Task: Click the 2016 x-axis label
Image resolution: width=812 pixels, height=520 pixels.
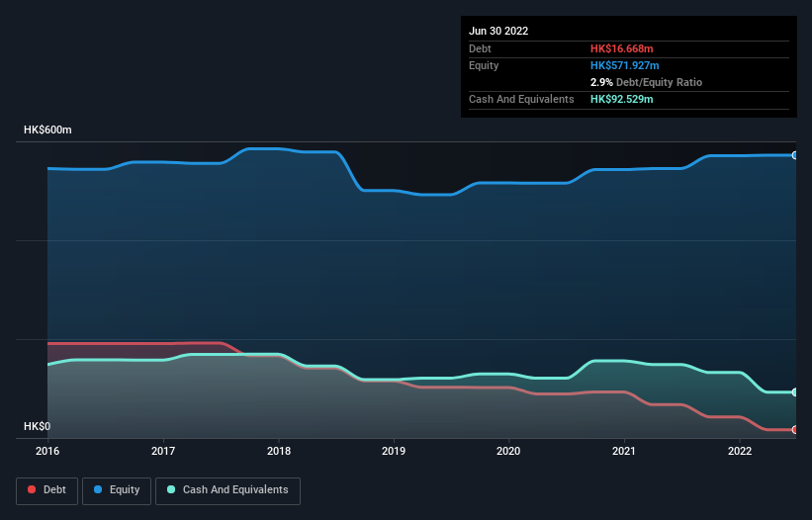Action: pyautogui.click(x=47, y=451)
